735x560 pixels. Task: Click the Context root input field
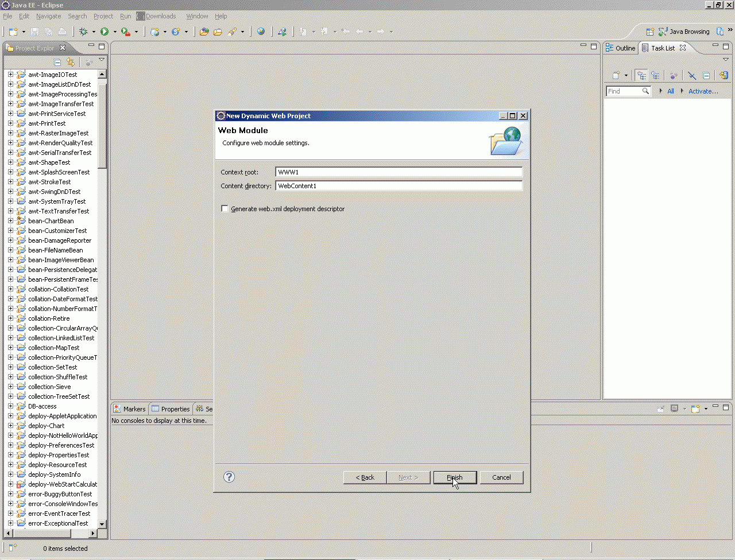pyautogui.click(x=399, y=172)
